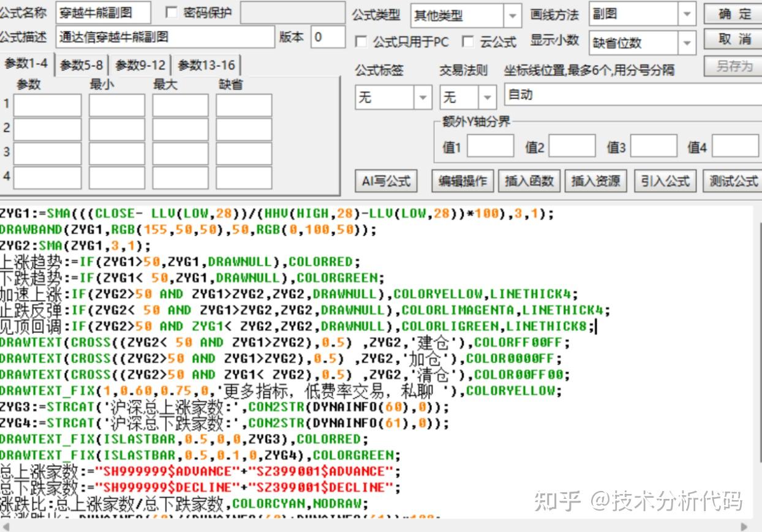Click the 引入公式 button
Viewport: 762px width, 532px height.
click(665, 181)
